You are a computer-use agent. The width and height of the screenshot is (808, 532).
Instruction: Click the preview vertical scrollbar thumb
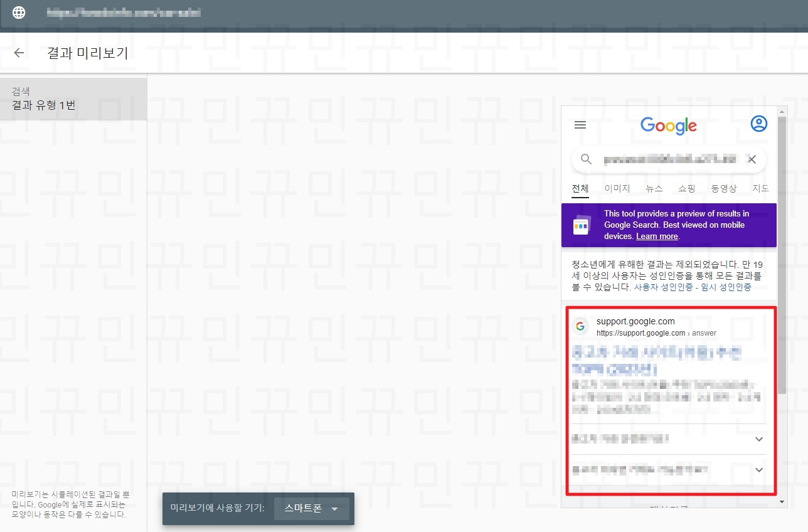[782, 255]
